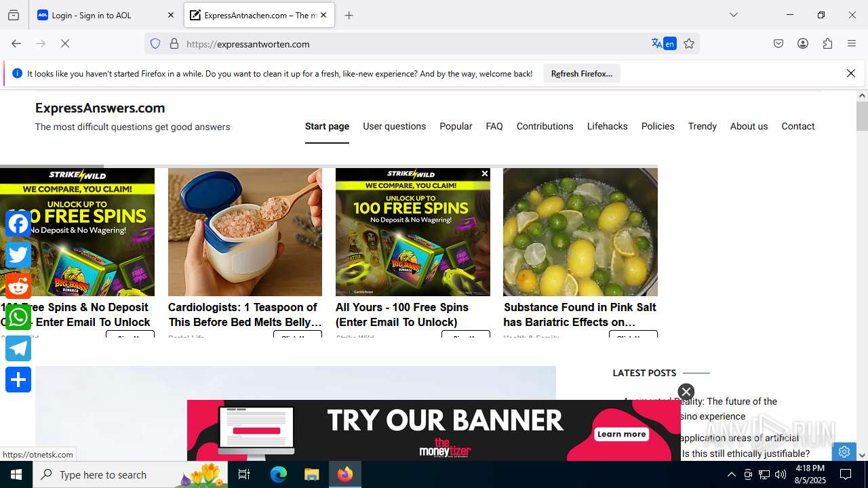868x488 pixels.
Task: Close the moneytizer banner ad
Action: coord(686,392)
